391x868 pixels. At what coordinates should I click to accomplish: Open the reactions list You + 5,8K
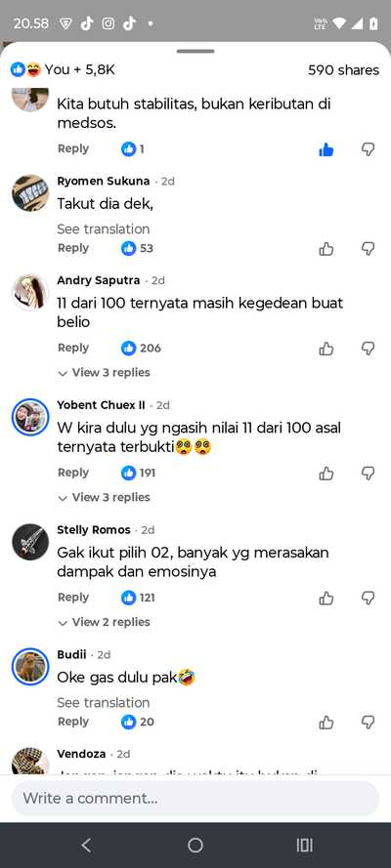coord(63,69)
